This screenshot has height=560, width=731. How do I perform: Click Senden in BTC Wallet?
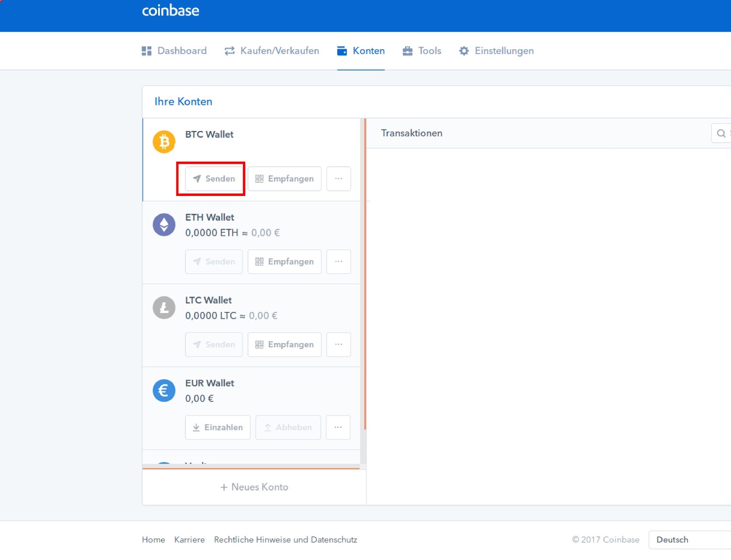214,179
